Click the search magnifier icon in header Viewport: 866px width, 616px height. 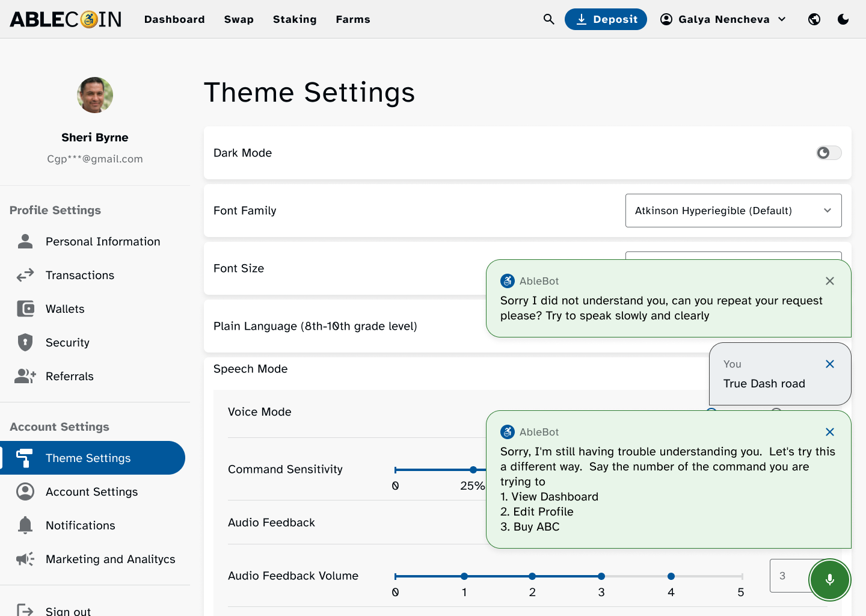click(548, 19)
